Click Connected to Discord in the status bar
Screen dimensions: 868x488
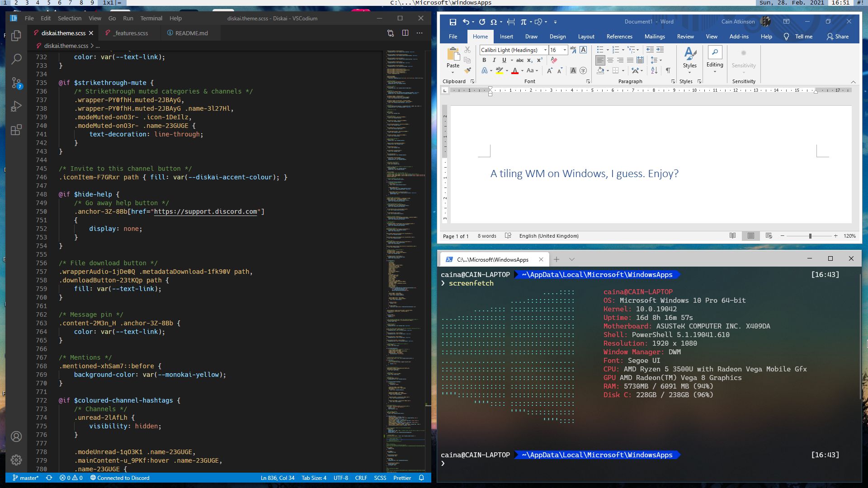pyautogui.click(x=120, y=478)
